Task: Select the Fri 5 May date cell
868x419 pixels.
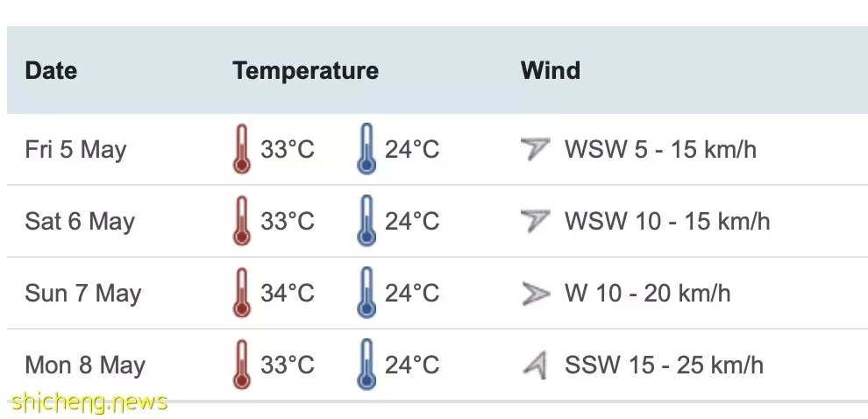Action: pyautogui.click(x=75, y=150)
